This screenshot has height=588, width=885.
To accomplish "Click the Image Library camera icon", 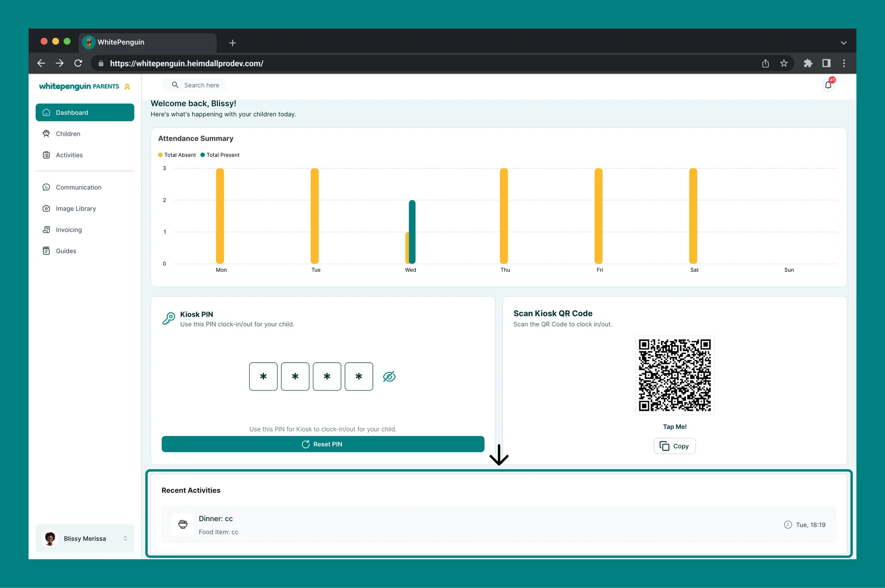I will coord(46,208).
